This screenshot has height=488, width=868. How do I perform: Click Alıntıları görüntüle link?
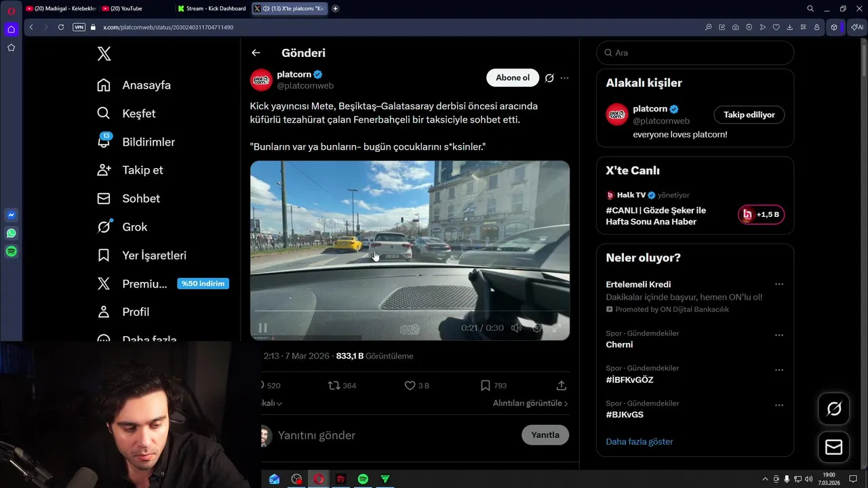[530, 403]
